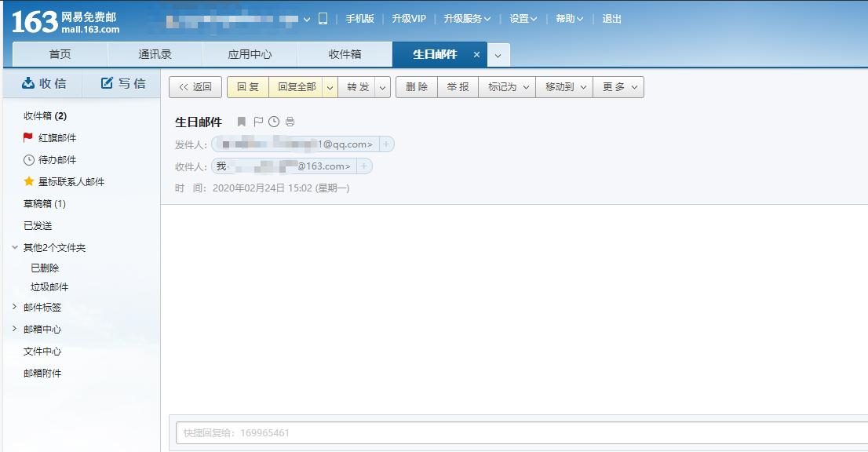Click the bookmark icon beside 生日邮件 subject

(242, 122)
